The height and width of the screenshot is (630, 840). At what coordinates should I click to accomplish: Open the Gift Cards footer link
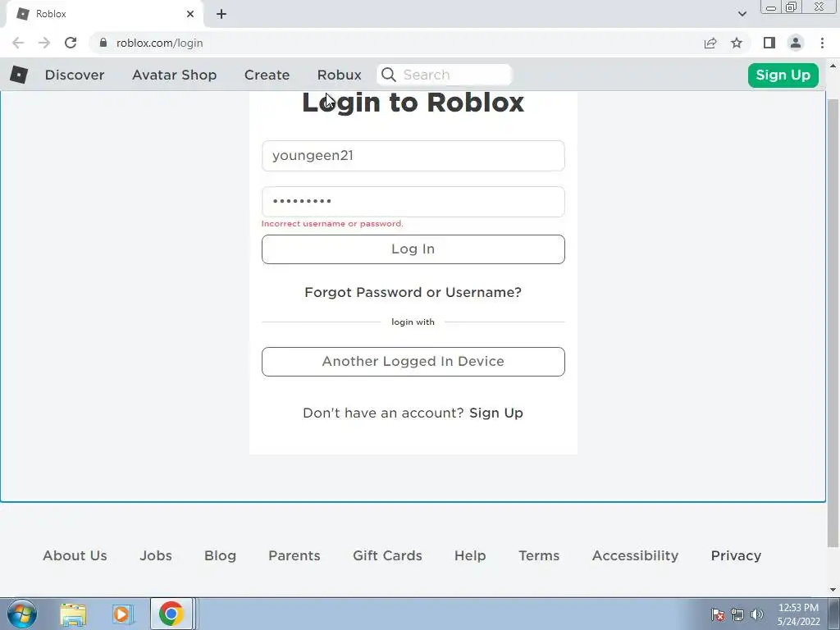click(387, 555)
